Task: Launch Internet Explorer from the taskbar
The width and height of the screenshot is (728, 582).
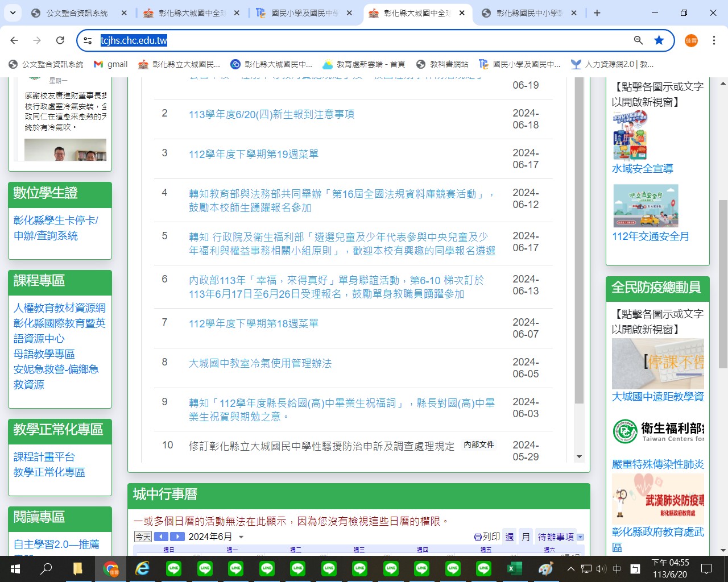Action: [142, 568]
